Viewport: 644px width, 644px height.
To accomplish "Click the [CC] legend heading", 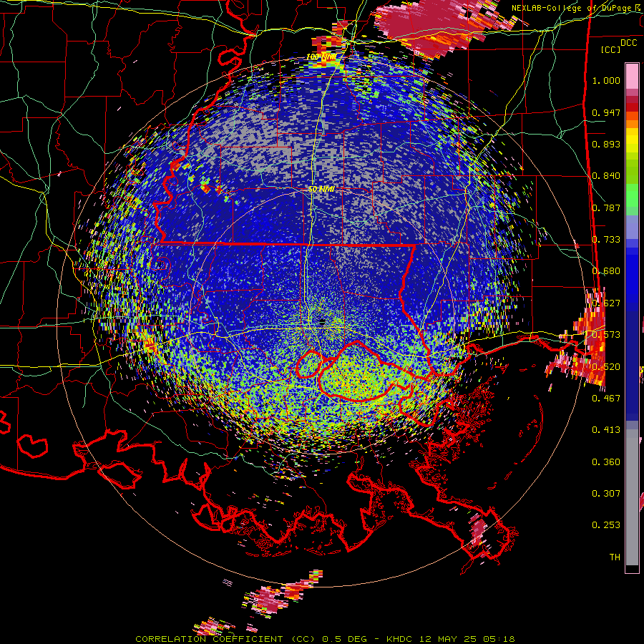I will 610,49.
